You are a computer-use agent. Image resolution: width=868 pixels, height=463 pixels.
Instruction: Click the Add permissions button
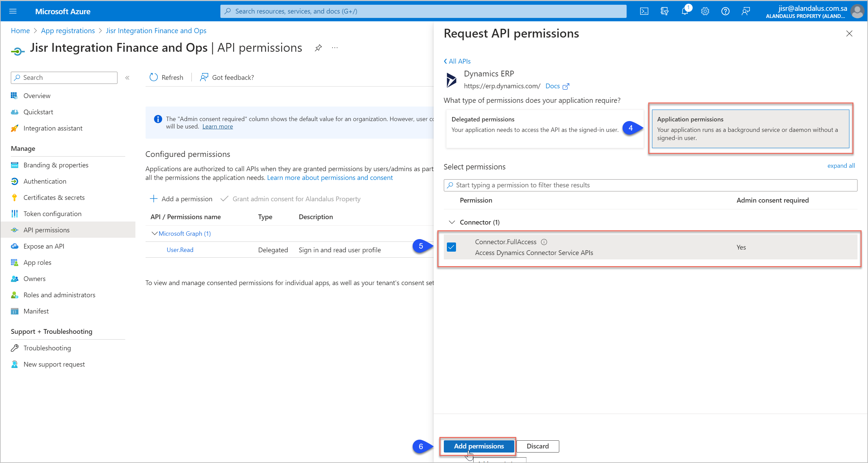[x=478, y=446]
